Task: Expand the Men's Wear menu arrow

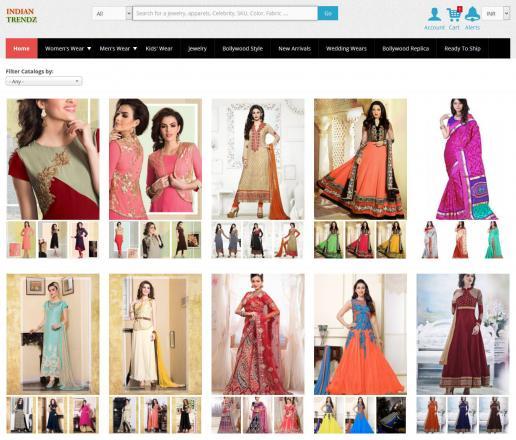Action: 135,48
